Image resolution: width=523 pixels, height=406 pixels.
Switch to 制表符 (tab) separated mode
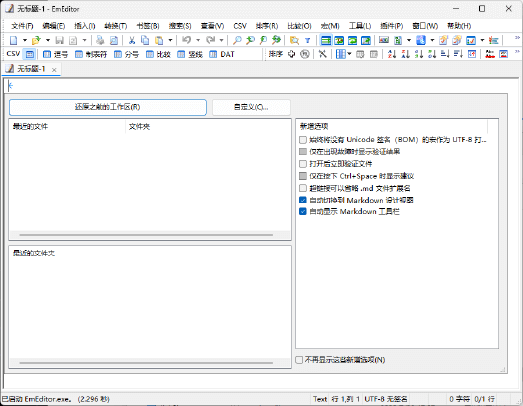(x=91, y=54)
